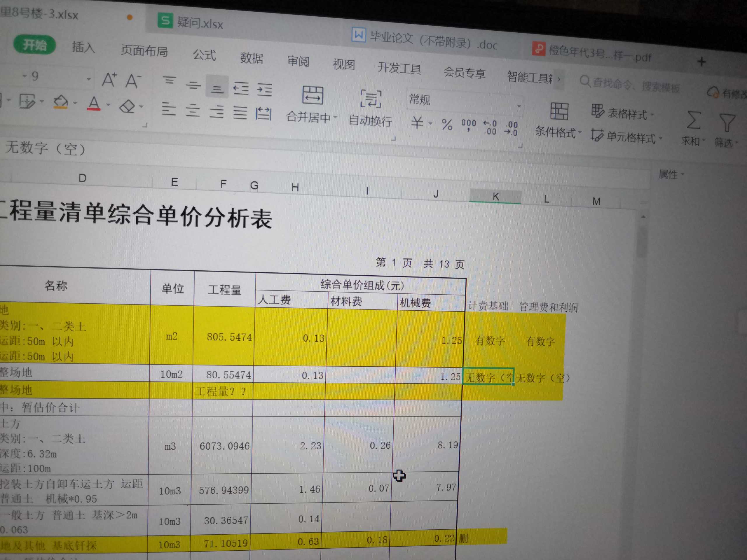Expand the fill color dropdown arrow
The height and width of the screenshot is (560, 747).
coord(75,103)
